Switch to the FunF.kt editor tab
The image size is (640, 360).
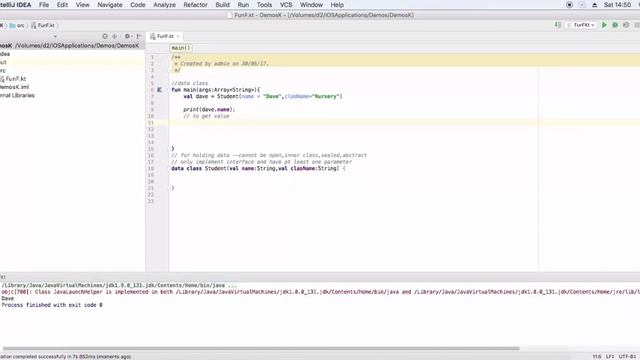(165, 36)
